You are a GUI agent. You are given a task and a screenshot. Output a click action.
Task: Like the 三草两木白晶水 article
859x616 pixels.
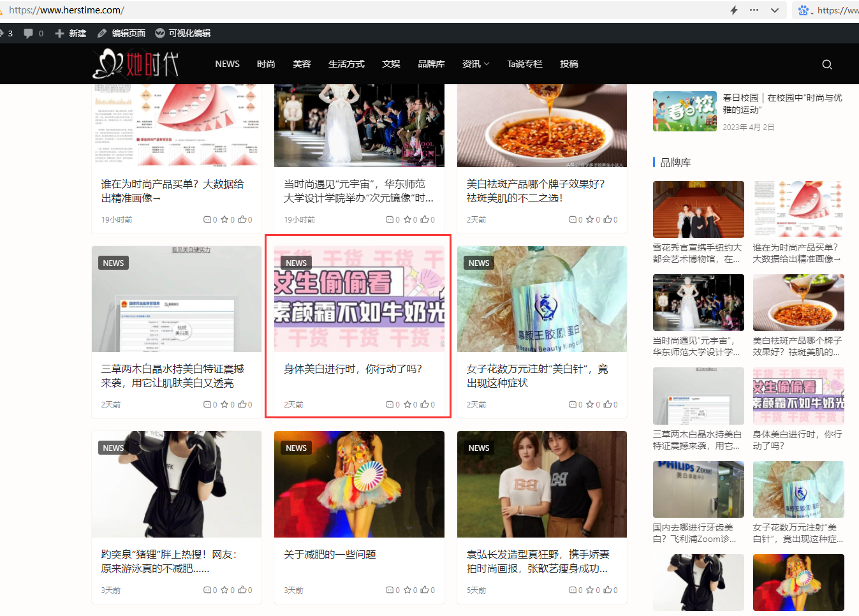click(242, 404)
